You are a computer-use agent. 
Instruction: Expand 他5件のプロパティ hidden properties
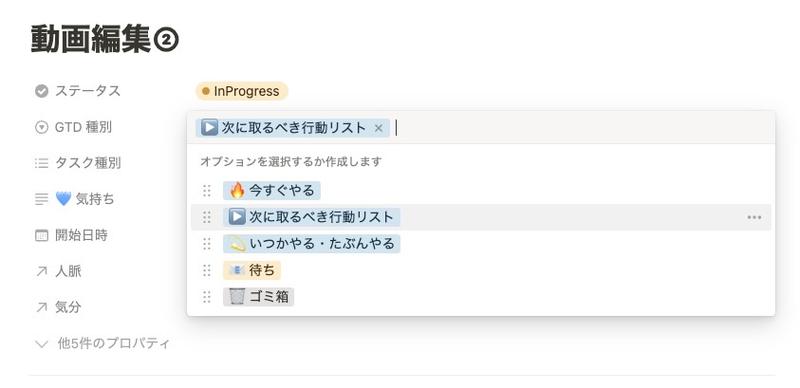[102, 344]
